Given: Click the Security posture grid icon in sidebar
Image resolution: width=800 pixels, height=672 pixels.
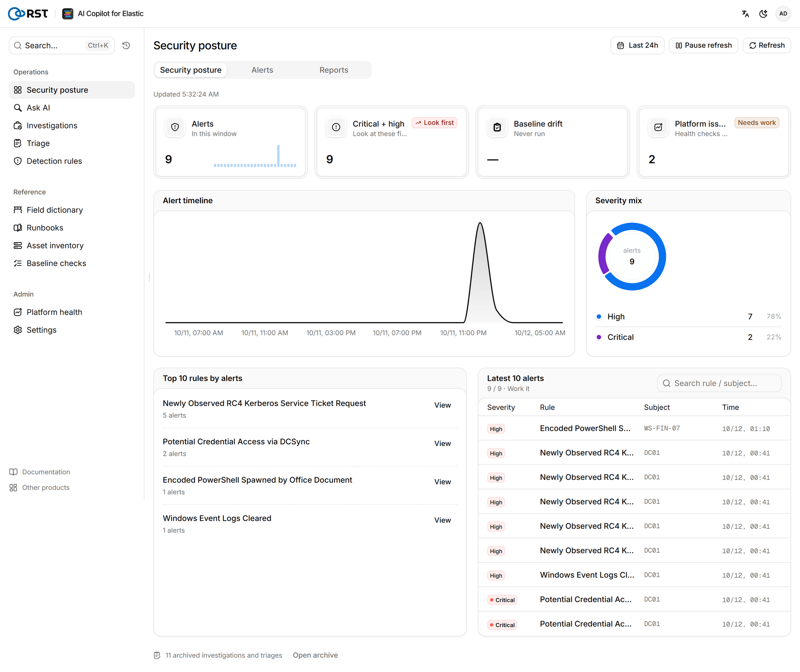Looking at the screenshot, I should 17,90.
